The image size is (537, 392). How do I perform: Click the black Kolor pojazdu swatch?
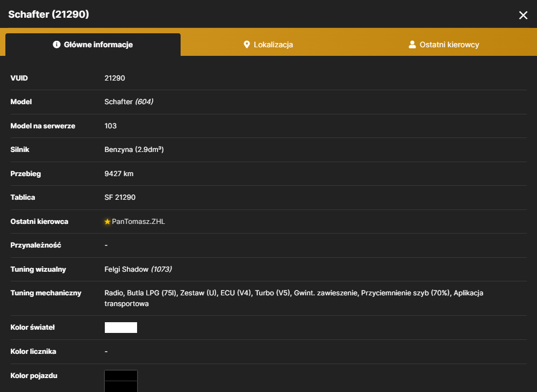121,381
